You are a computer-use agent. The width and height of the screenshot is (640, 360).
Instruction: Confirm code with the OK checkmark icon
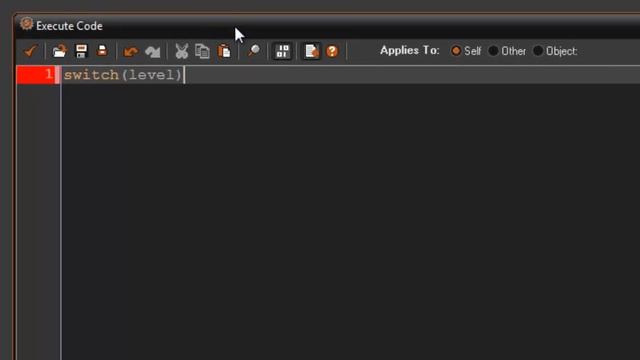pos(30,51)
